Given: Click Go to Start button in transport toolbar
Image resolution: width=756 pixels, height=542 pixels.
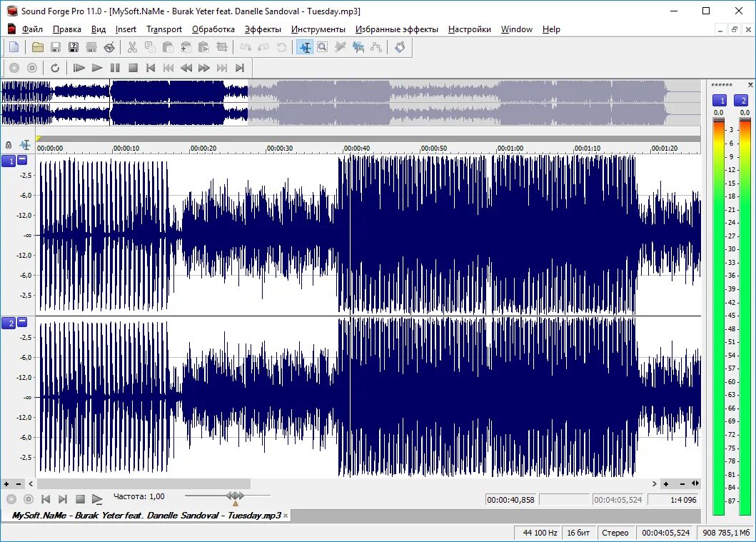Looking at the screenshot, I should pyautogui.click(x=151, y=68).
